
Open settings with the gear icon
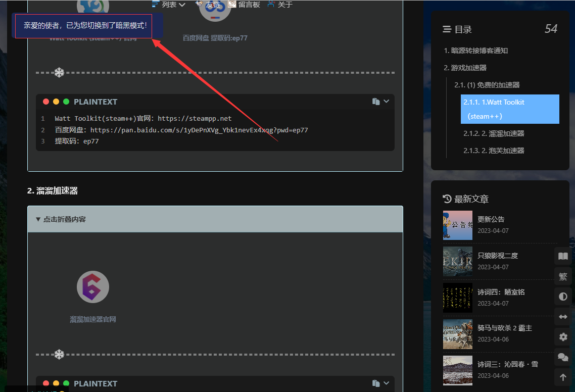coord(563,336)
